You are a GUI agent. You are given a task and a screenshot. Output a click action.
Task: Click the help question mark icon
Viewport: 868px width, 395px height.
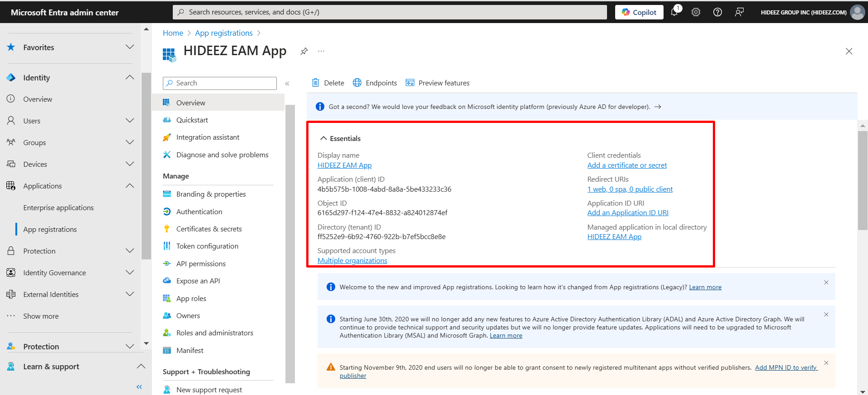click(717, 12)
